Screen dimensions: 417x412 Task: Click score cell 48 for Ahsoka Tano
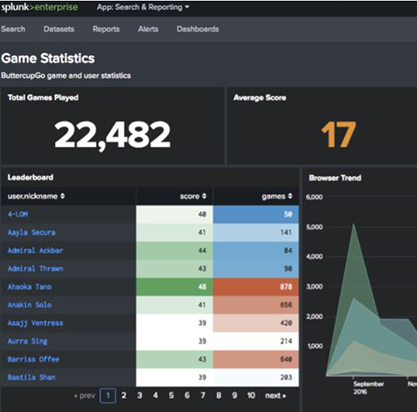point(174,287)
